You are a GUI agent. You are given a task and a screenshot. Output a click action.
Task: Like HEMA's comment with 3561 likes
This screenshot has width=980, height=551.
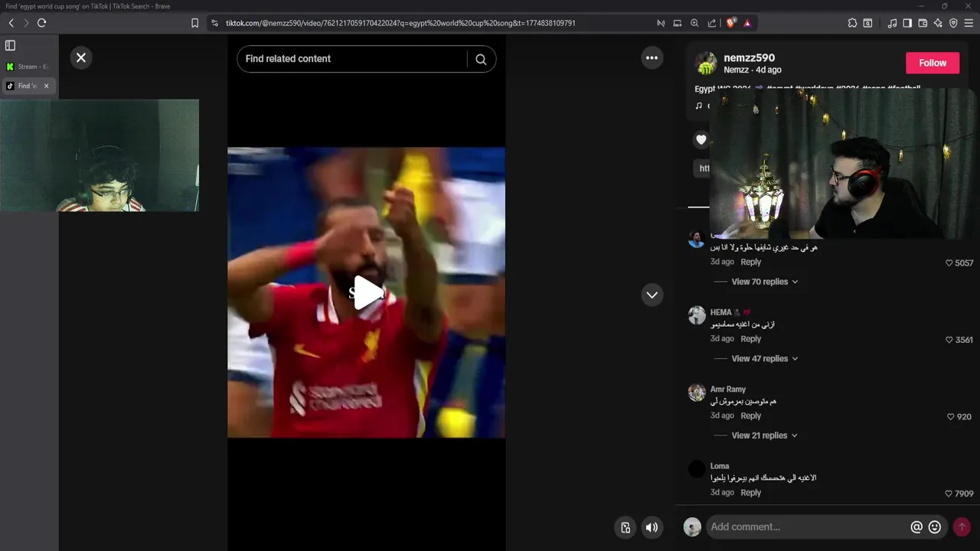tap(949, 340)
